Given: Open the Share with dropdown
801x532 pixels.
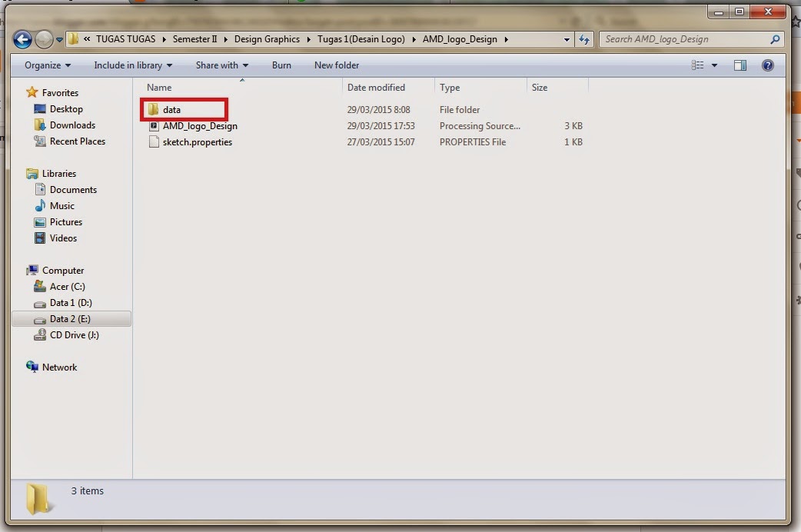Looking at the screenshot, I should (221, 65).
